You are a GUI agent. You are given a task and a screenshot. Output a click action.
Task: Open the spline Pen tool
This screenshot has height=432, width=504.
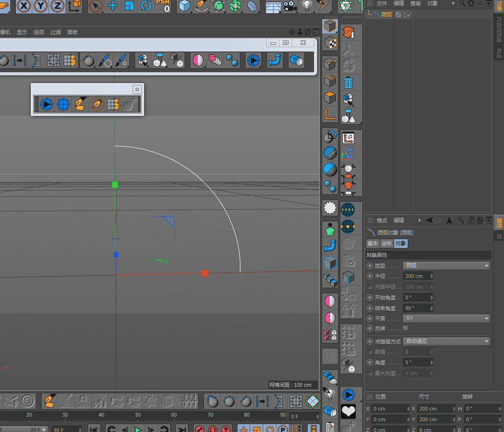[201, 6]
